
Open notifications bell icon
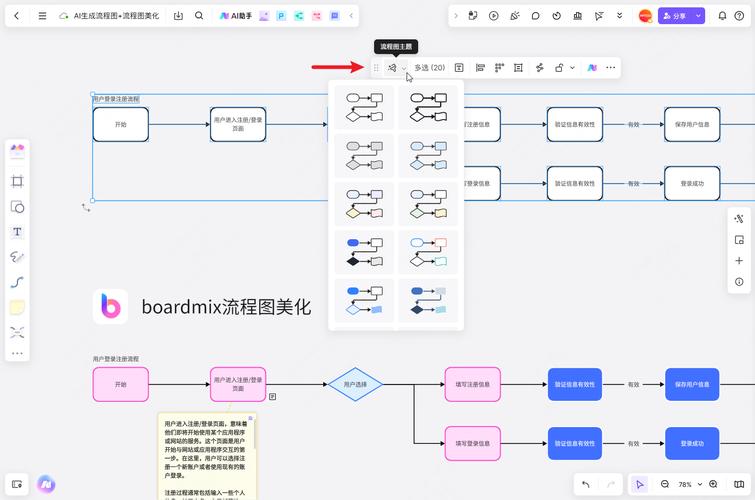722,16
